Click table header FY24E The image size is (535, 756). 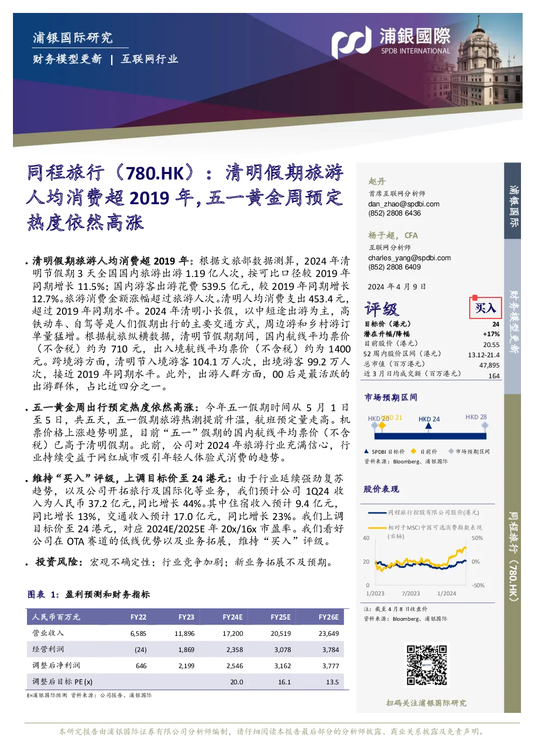(x=232, y=617)
